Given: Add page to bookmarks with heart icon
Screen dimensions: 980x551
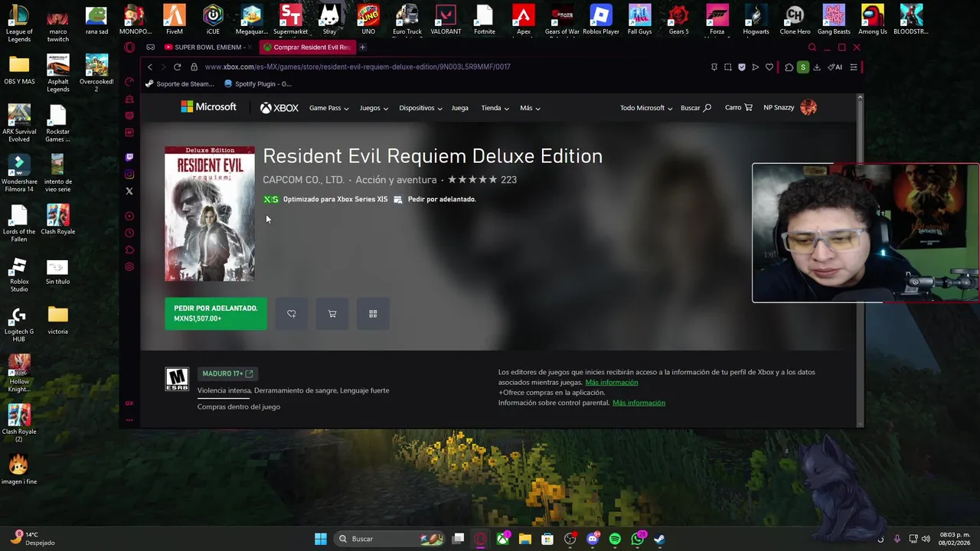Looking at the screenshot, I should (769, 67).
